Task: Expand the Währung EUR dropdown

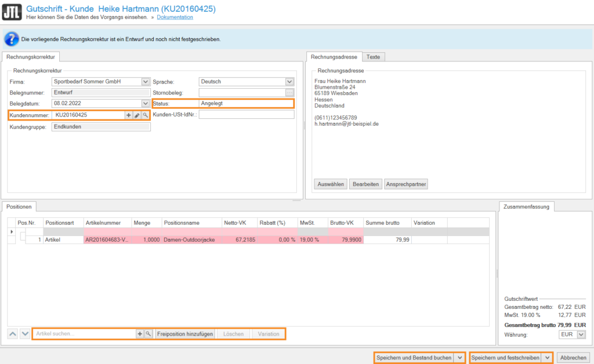Action: [x=581, y=335]
